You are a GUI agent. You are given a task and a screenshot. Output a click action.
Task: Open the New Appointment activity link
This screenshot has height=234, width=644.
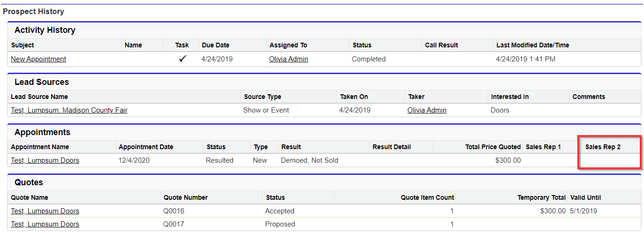38,59
